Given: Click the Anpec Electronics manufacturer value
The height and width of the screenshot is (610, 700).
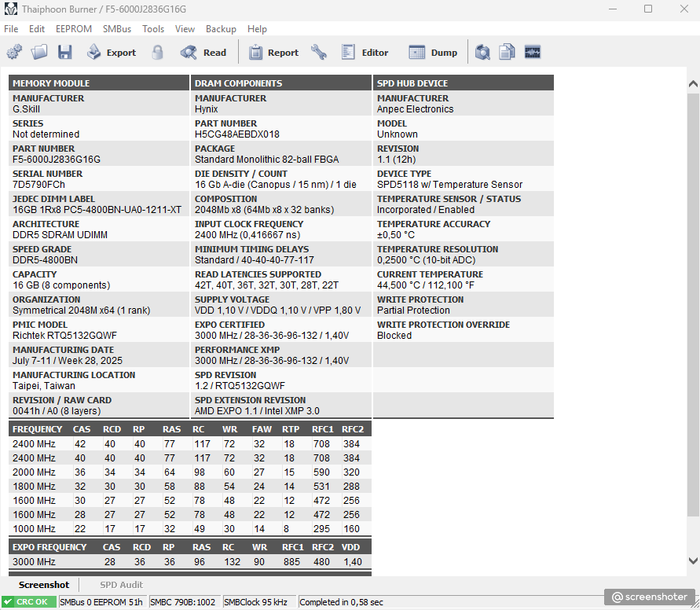Looking at the screenshot, I should (x=415, y=109).
